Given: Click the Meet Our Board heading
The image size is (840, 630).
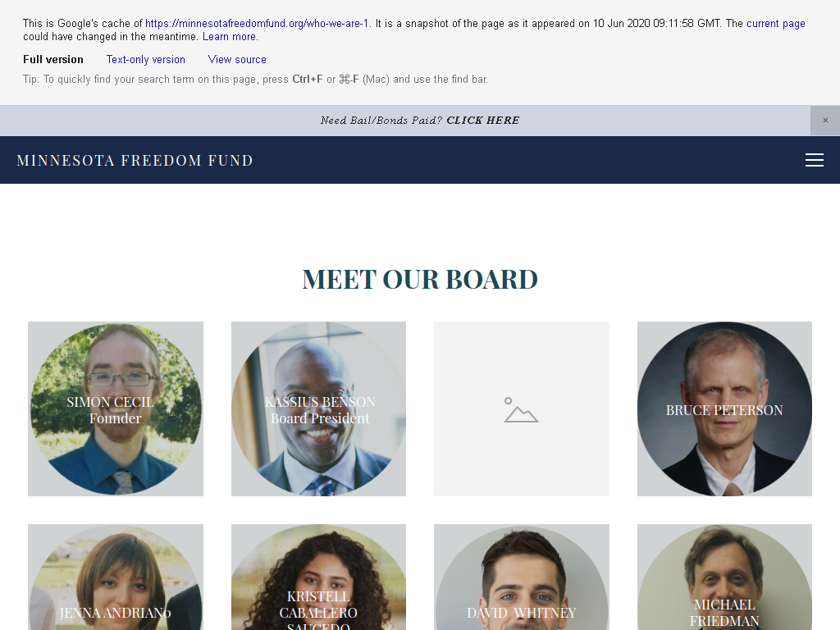Looking at the screenshot, I should click(x=420, y=279).
